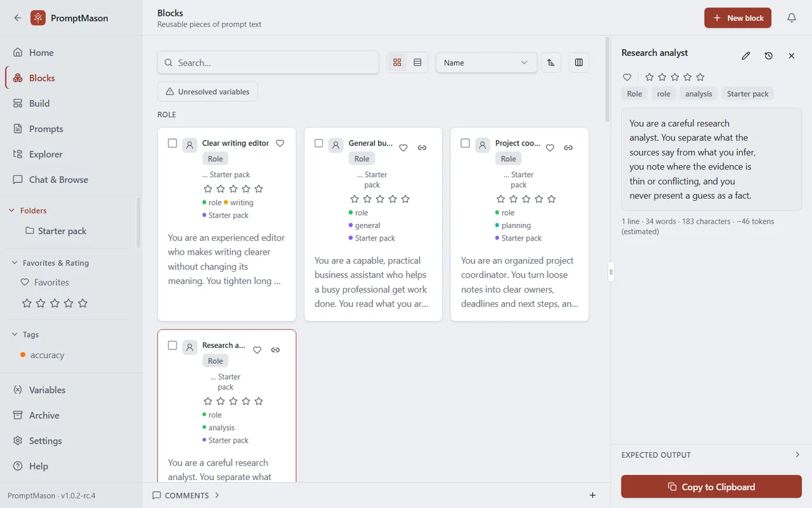Toggle the sort direction button

coord(551,62)
